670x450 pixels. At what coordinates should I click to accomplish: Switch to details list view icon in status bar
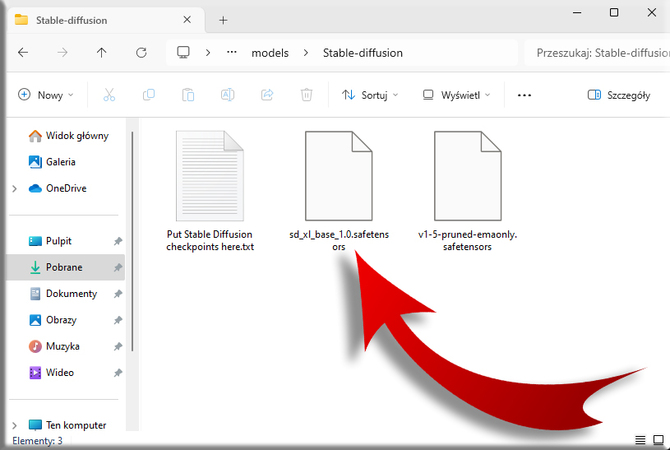(640, 440)
